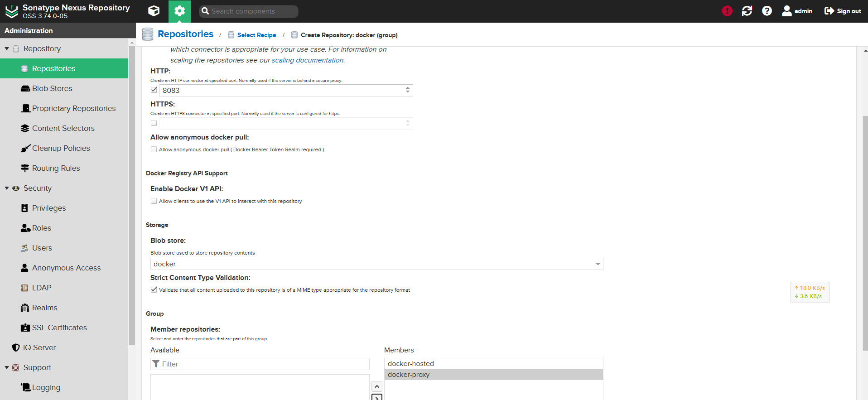Click the SSL Certificates badge icon
This screenshot has width=868, height=400.
[25, 328]
